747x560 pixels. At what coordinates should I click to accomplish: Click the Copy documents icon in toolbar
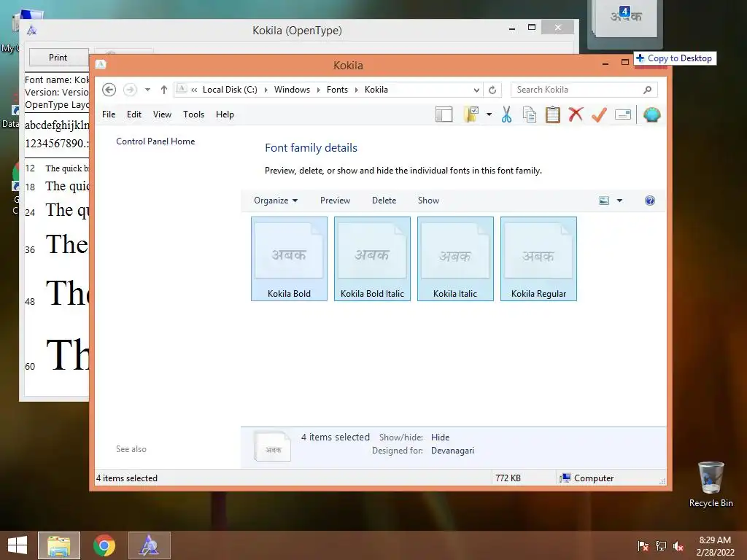coord(530,114)
